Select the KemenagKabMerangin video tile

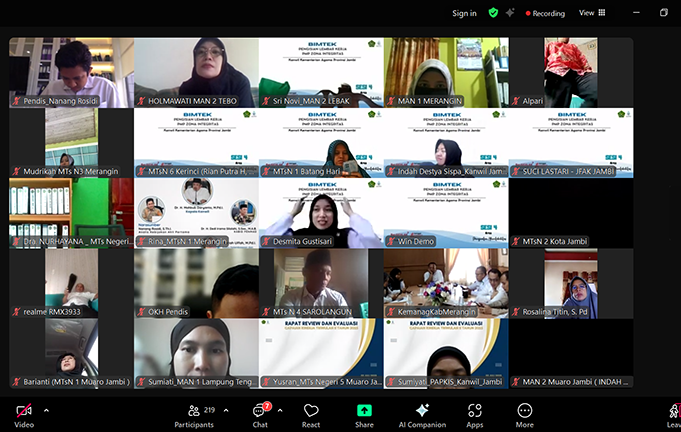(x=446, y=283)
